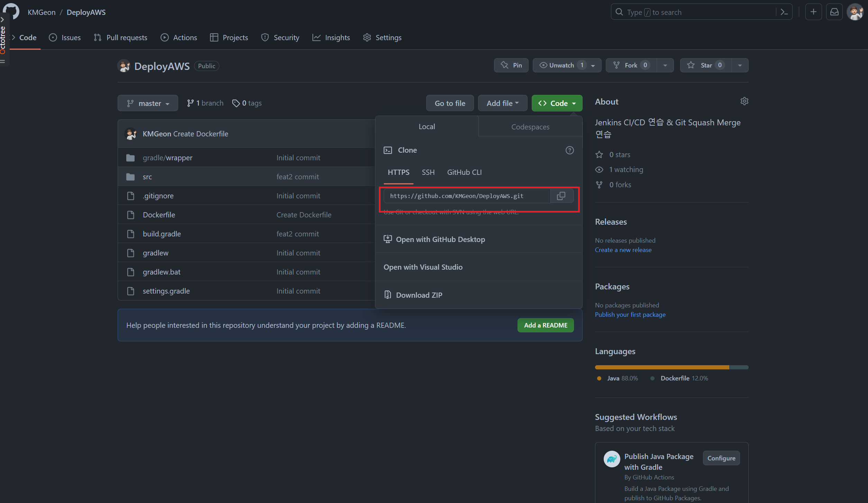Expand the Fork options dropdown arrow
Viewport: 868px width, 503px height.
click(x=665, y=65)
